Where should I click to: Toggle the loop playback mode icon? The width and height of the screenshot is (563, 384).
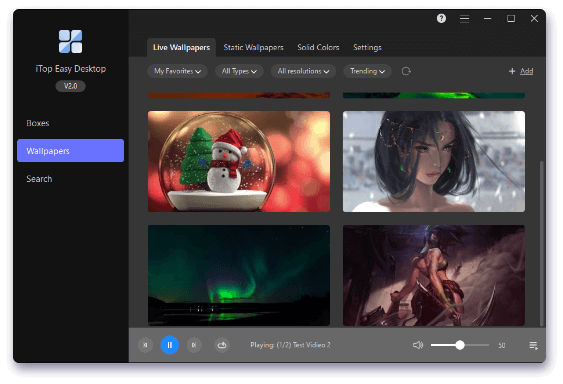(222, 345)
